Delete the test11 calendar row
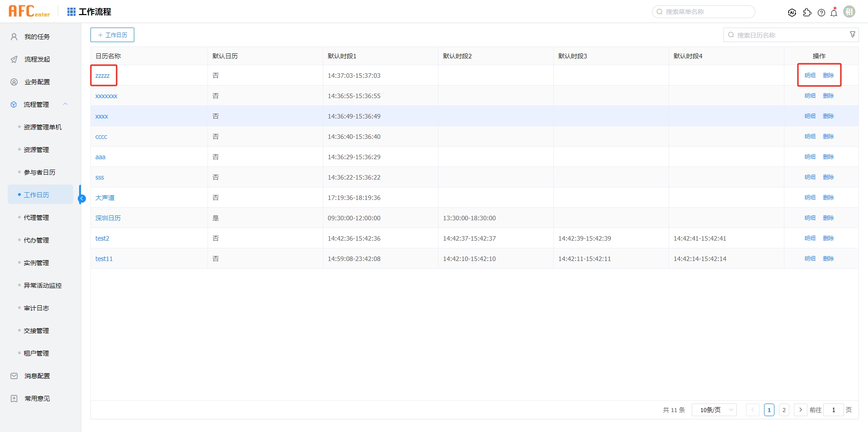Viewport: 868px width, 432px height. (829, 258)
